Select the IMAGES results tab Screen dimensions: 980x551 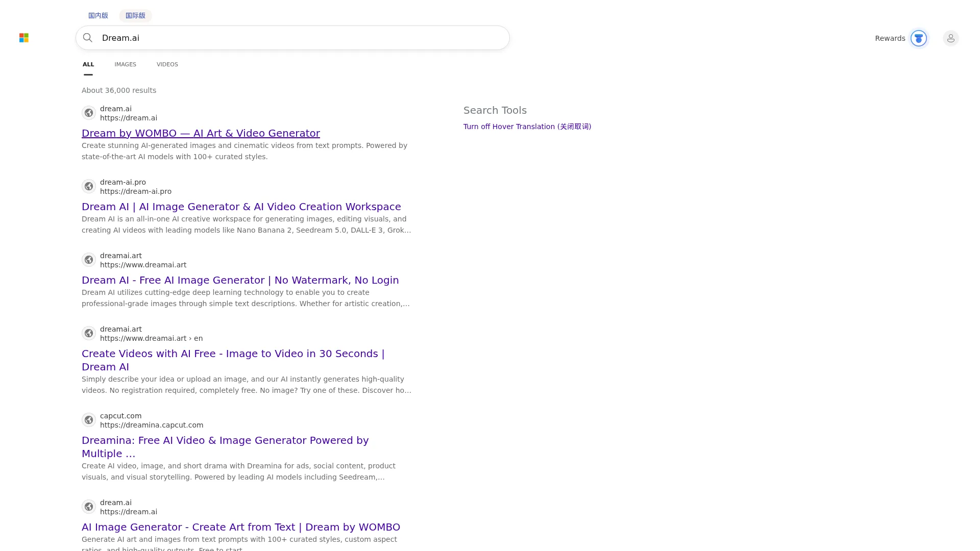click(125, 64)
